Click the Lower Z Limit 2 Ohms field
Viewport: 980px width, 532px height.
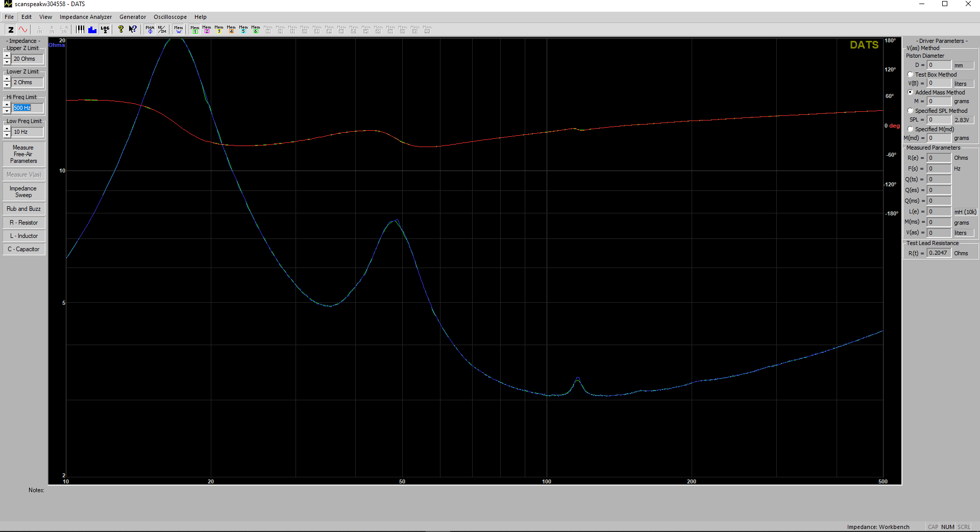pyautogui.click(x=28, y=82)
